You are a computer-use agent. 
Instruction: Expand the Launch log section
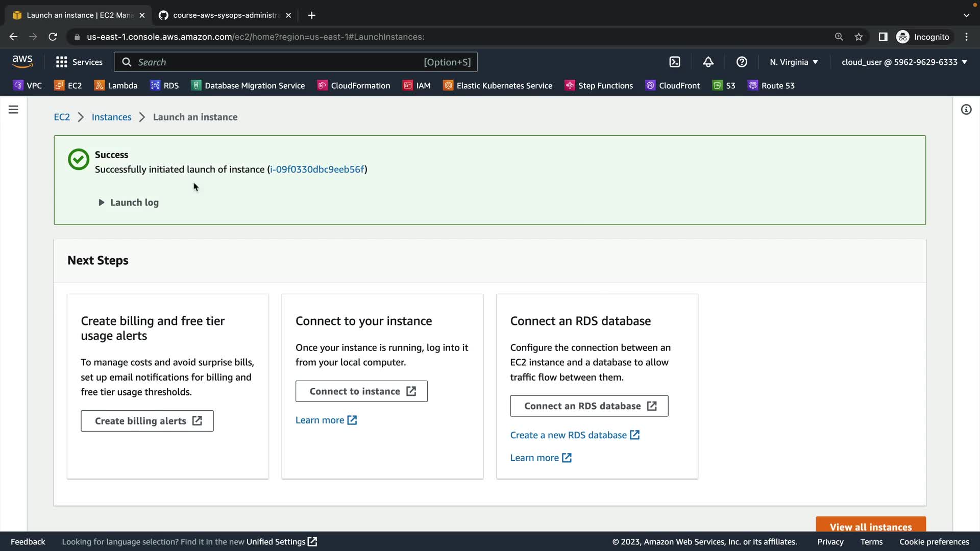tap(129, 203)
